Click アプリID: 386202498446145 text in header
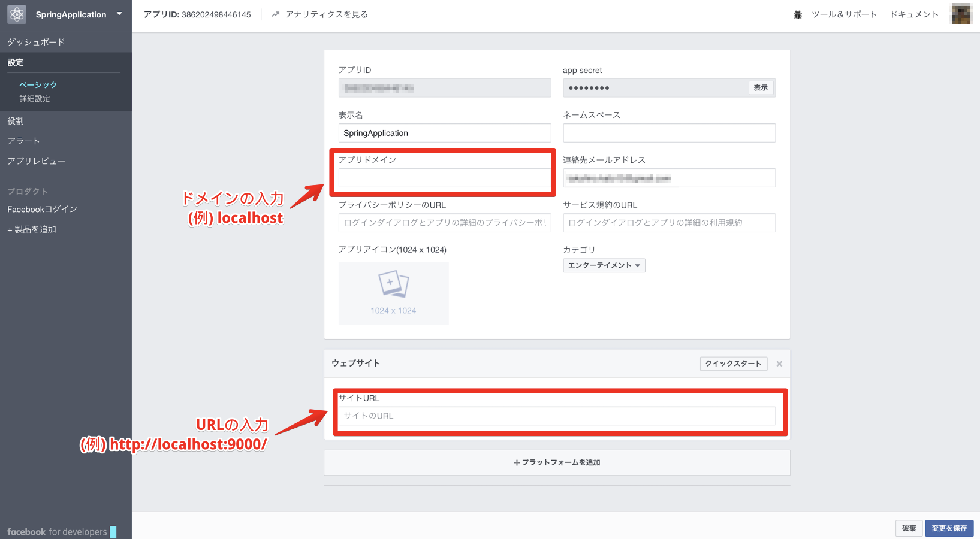This screenshot has height=539, width=980. [197, 14]
